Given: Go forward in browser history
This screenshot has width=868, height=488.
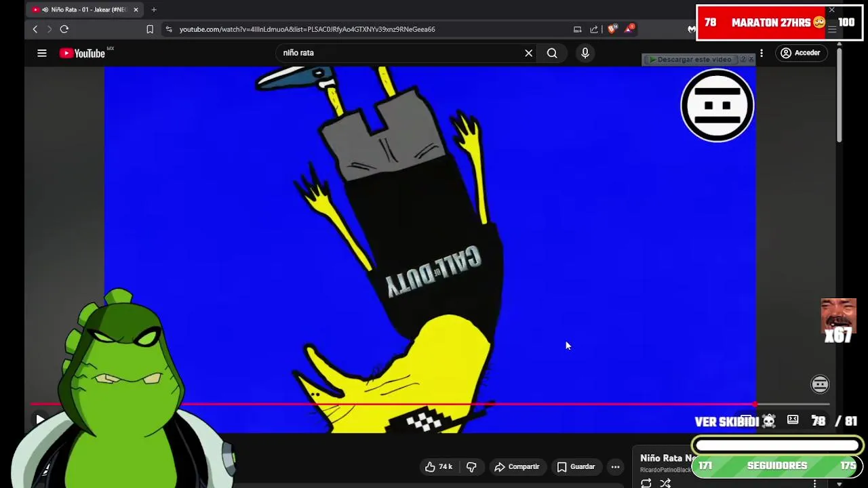Looking at the screenshot, I should click(49, 29).
